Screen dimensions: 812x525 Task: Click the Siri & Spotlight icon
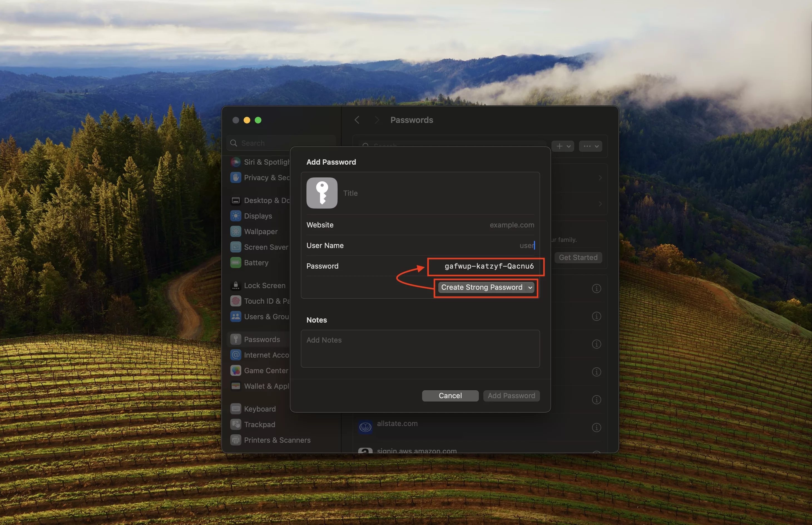pos(236,162)
